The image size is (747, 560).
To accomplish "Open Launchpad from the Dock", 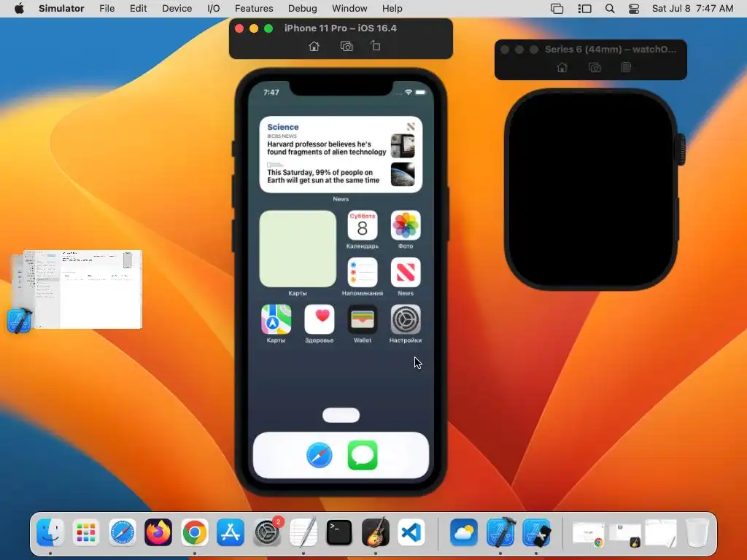I will (x=86, y=532).
